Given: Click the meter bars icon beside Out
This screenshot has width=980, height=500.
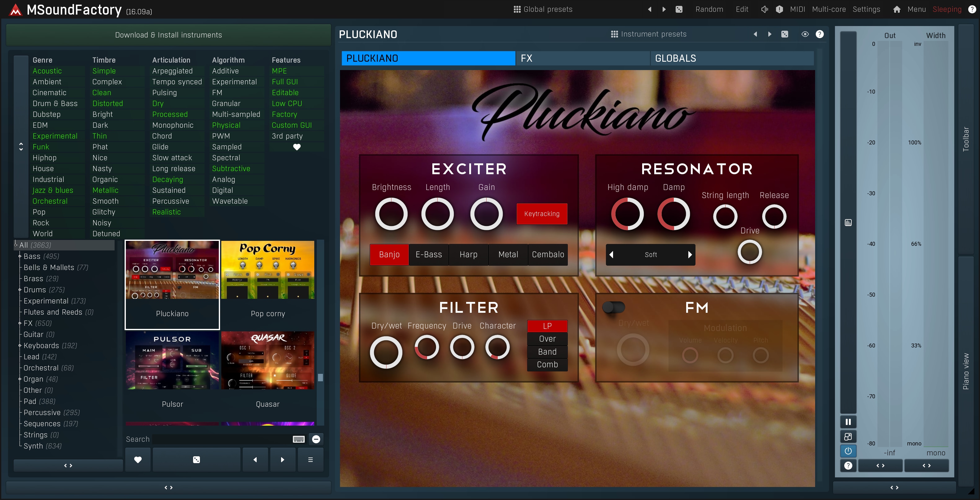Looking at the screenshot, I should coord(848,223).
